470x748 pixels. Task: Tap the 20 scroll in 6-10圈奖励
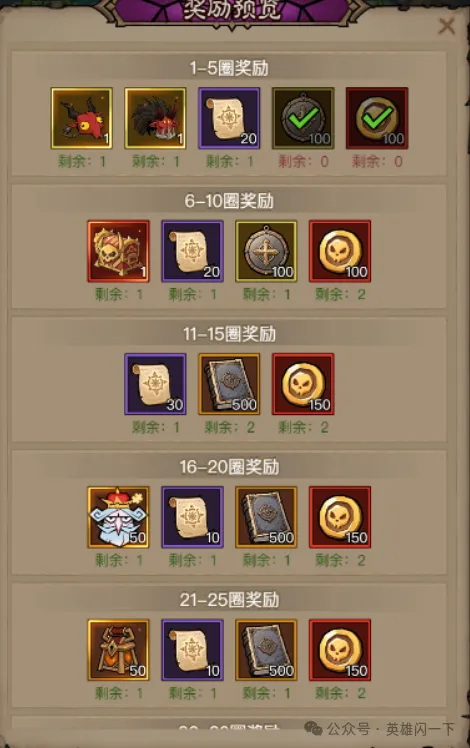(192, 251)
